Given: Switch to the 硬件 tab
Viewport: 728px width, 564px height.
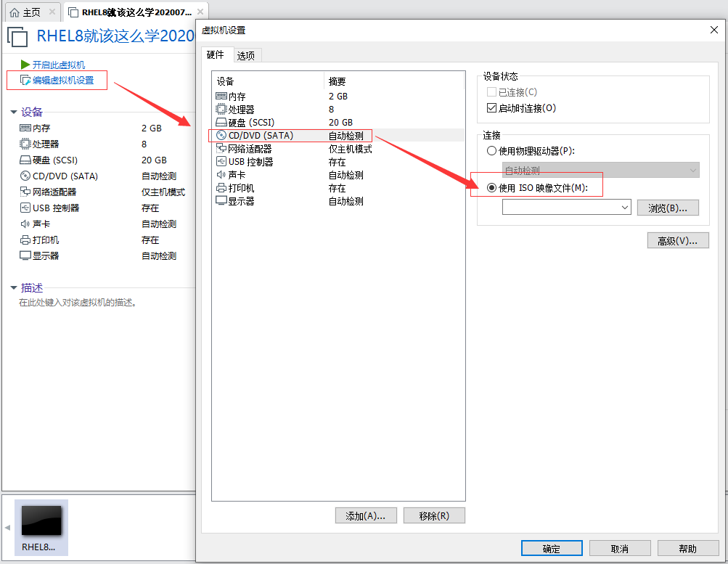Looking at the screenshot, I should (215, 54).
